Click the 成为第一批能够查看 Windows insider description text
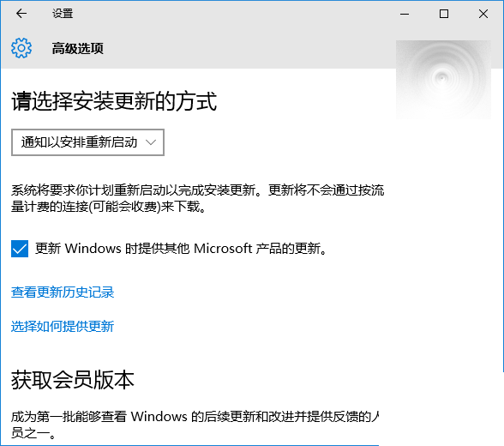 (x=195, y=425)
